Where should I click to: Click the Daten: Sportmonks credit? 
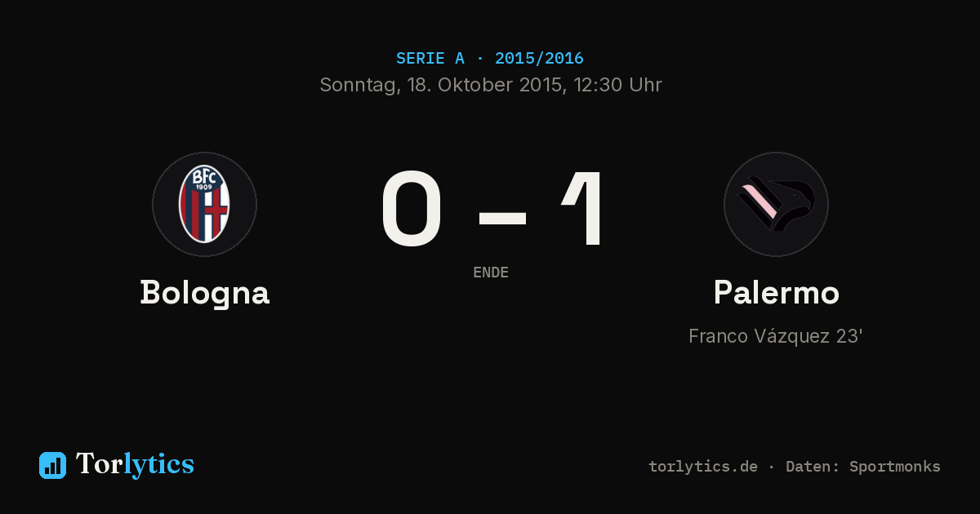pyautogui.click(x=863, y=467)
